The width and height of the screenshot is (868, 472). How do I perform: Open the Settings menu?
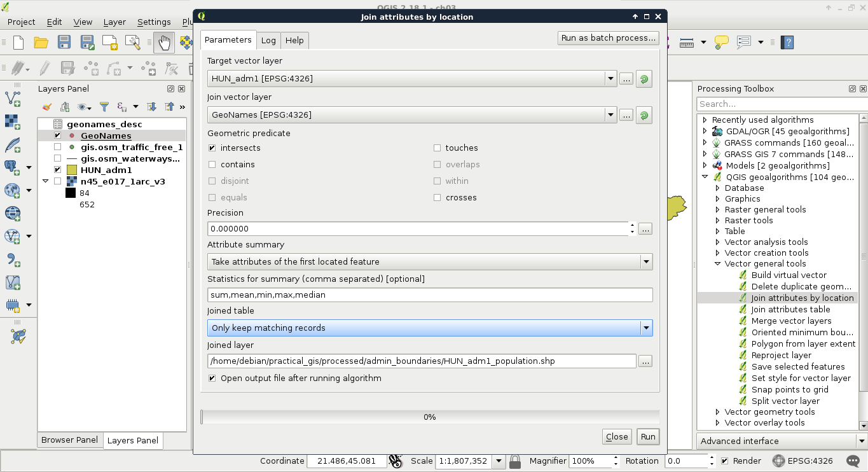[154, 22]
